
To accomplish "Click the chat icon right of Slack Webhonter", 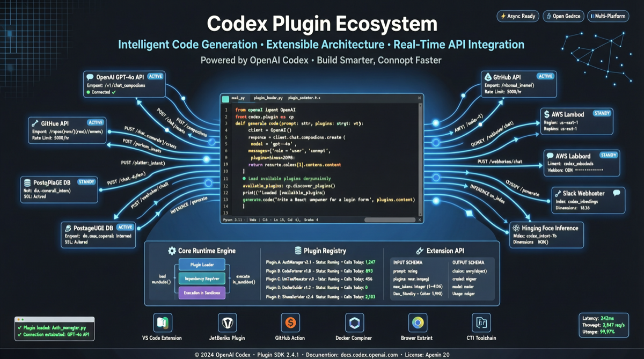I will tap(617, 193).
